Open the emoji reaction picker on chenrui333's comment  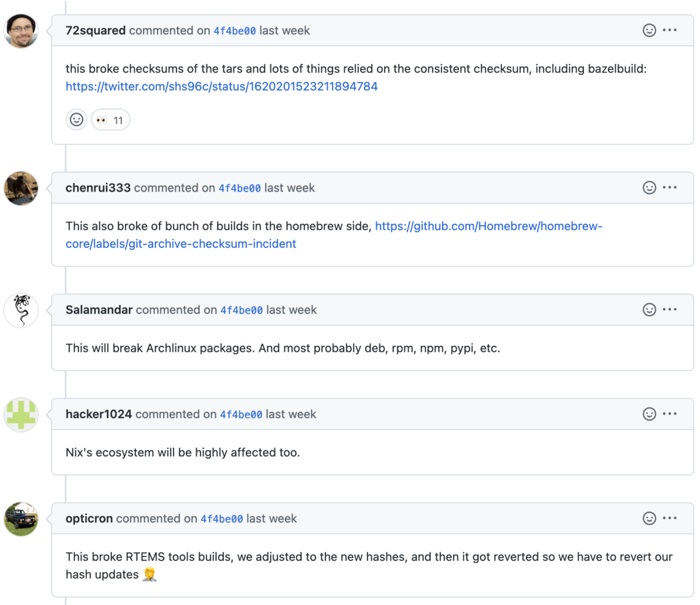click(x=649, y=187)
